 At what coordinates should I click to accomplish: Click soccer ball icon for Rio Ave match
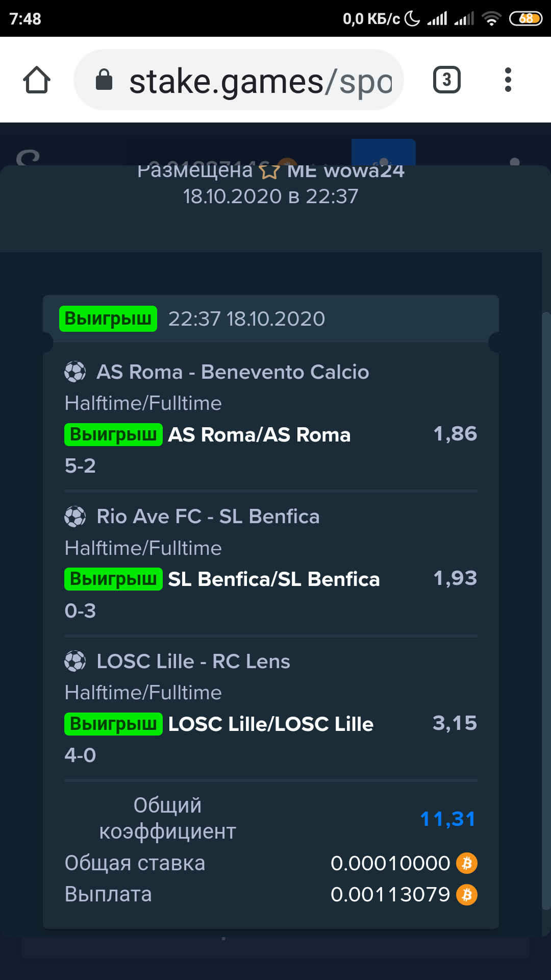point(75,517)
